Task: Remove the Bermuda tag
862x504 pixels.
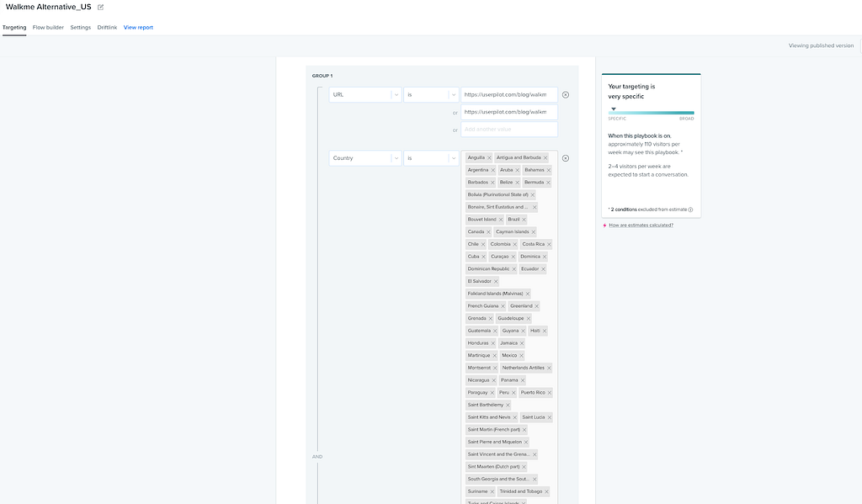Action: point(548,183)
